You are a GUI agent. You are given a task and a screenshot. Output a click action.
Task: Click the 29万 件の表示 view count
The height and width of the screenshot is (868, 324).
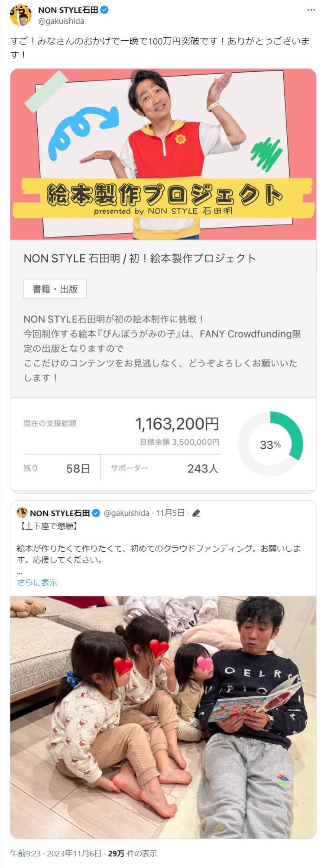coord(132,854)
